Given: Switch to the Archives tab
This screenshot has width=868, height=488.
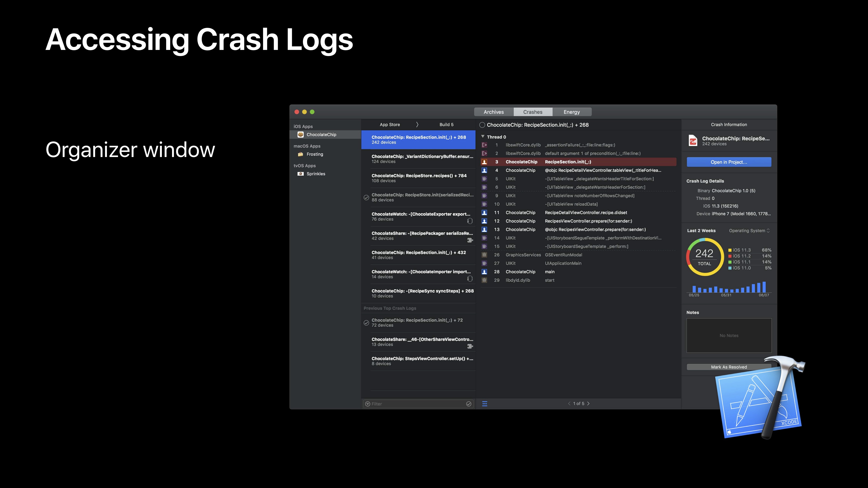Looking at the screenshot, I should click(x=494, y=112).
